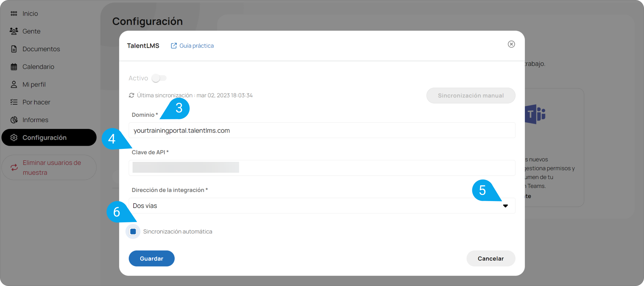Click into the Clave de API field
This screenshot has width=644, height=286.
[x=322, y=168]
